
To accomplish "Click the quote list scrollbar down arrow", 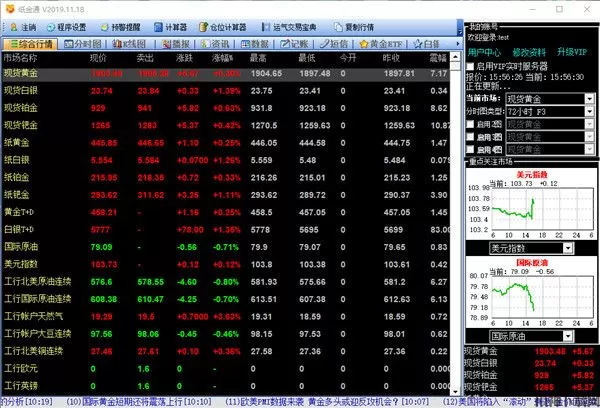I will (455, 392).
